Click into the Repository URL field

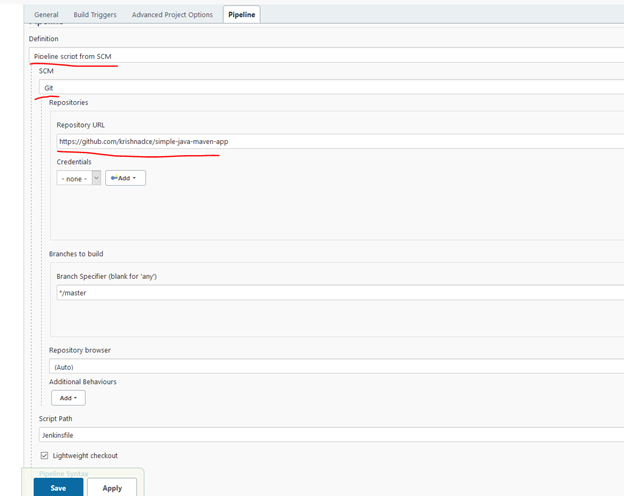pos(338,141)
